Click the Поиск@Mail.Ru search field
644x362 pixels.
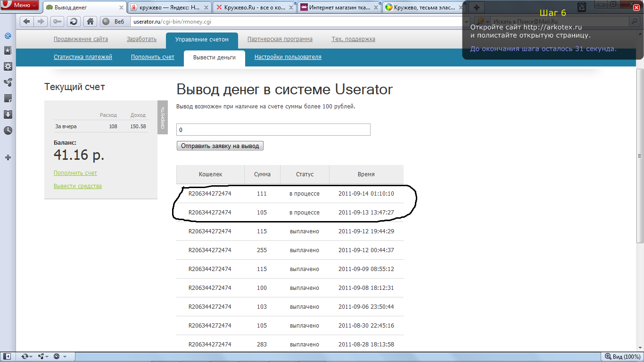pos(559,22)
